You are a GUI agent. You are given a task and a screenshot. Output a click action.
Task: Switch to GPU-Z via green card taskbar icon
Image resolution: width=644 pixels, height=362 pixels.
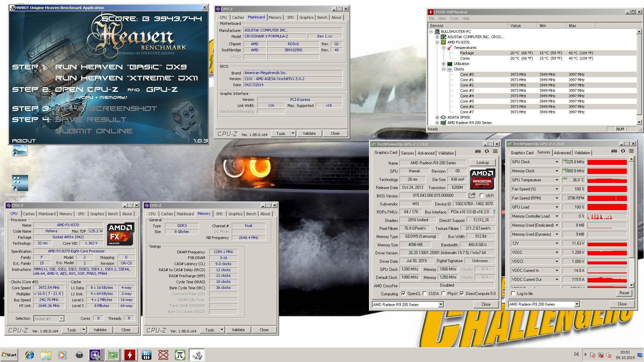pos(113,355)
